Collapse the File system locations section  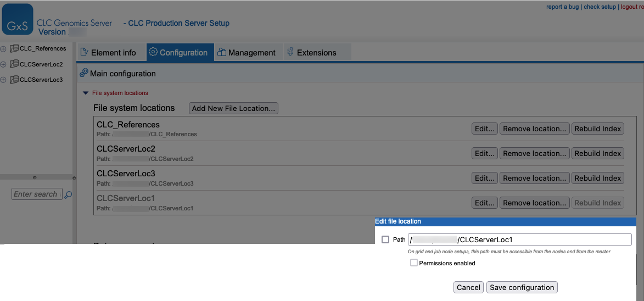click(85, 93)
